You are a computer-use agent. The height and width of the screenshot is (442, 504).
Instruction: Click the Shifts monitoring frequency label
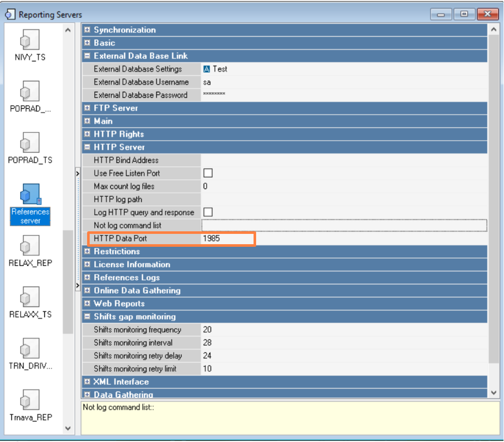coord(138,330)
